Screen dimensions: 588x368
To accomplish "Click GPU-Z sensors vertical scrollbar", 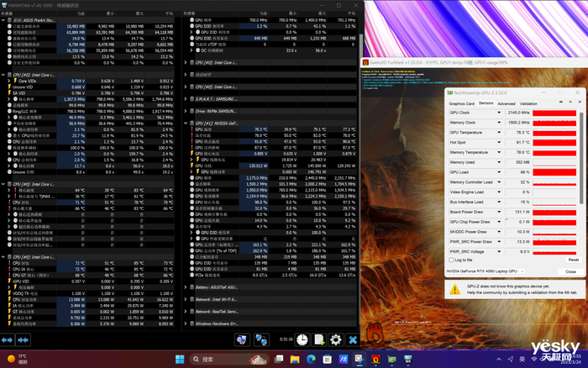I will click(581, 158).
